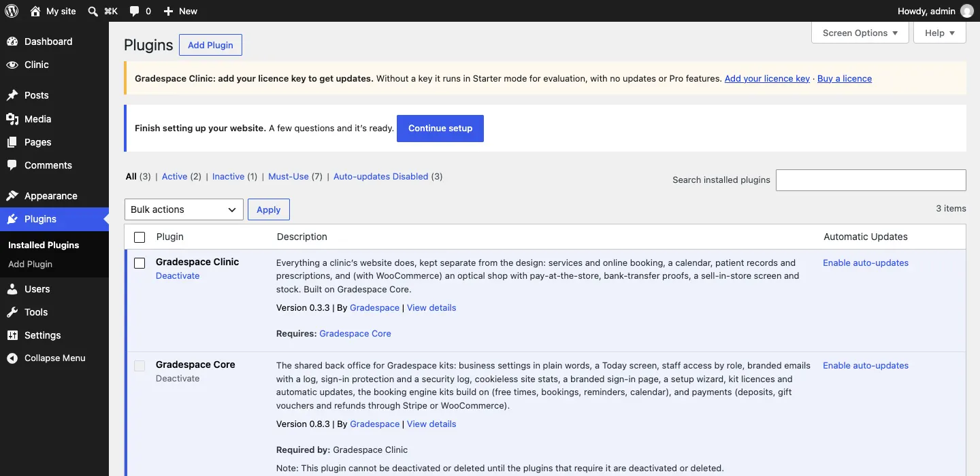Screen dimensions: 980x476
Task: Click the Continue setup button
Action: pyautogui.click(x=440, y=129)
